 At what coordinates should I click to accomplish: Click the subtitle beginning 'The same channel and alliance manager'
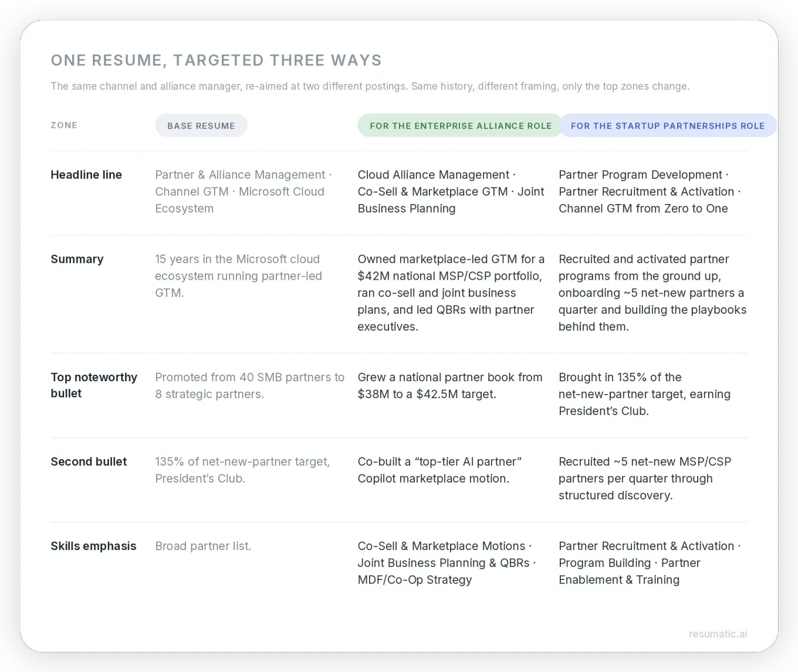[370, 86]
